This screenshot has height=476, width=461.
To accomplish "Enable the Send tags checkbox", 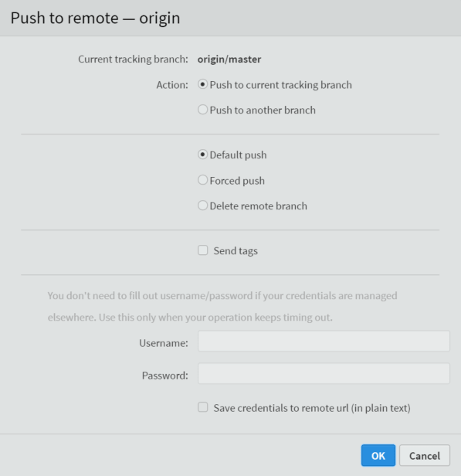I will (202, 250).
